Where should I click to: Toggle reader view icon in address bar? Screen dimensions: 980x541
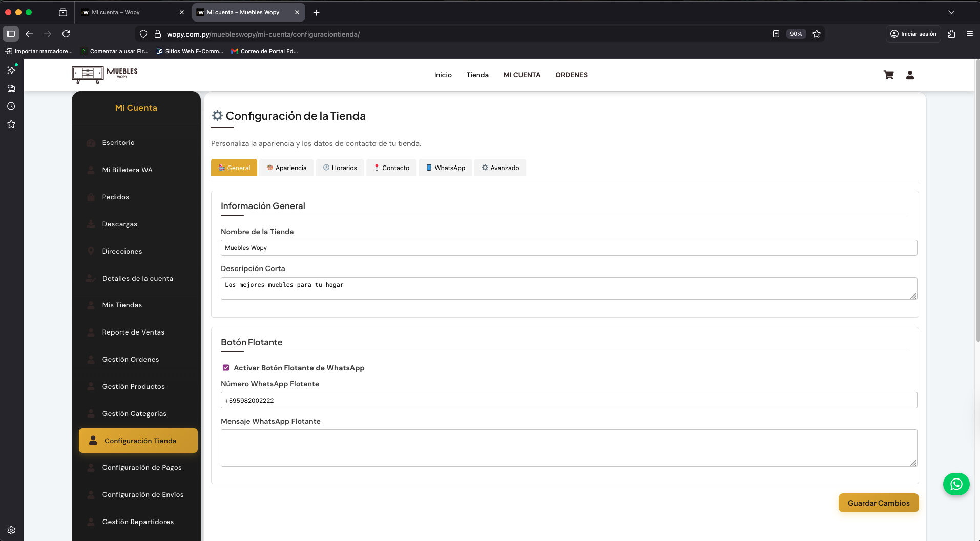[776, 34]
